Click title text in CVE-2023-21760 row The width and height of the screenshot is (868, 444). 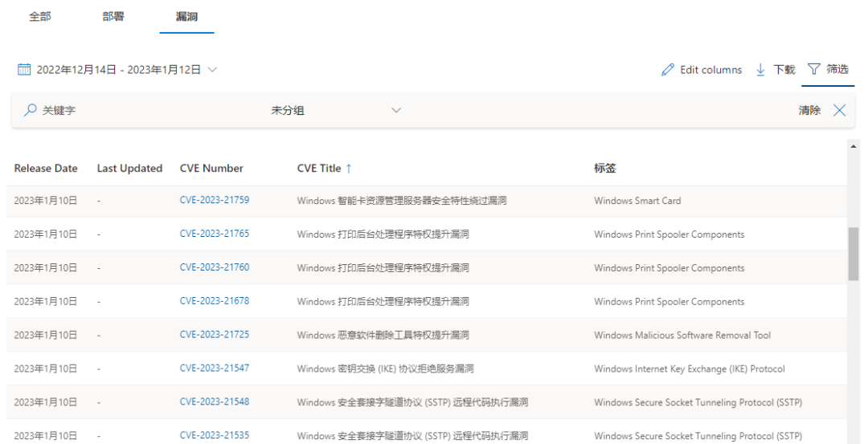click(383, 268)
